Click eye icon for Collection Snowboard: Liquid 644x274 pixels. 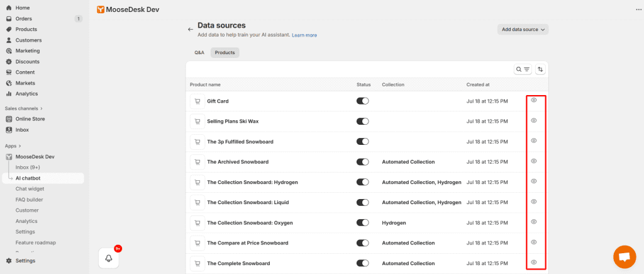pos(534,201)
